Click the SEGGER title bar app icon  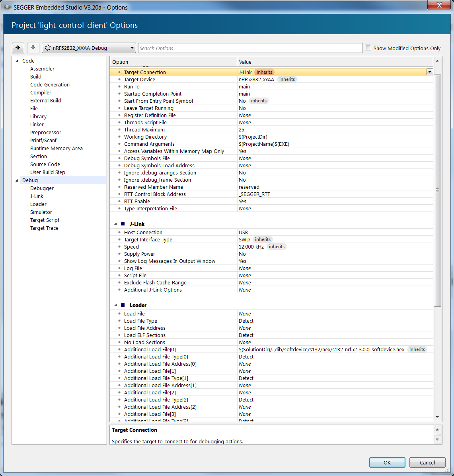click(x=7, y=7)
